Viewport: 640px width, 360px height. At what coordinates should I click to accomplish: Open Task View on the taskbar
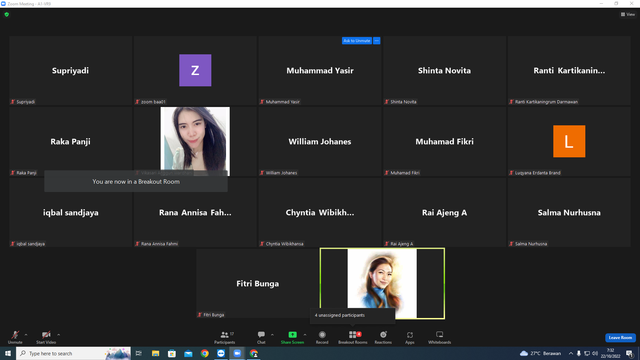click(139, 353)
